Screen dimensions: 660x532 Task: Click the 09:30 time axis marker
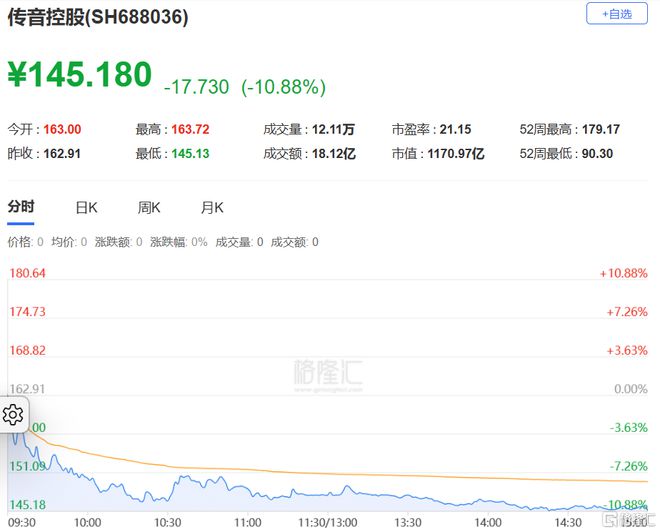point(22,523)
